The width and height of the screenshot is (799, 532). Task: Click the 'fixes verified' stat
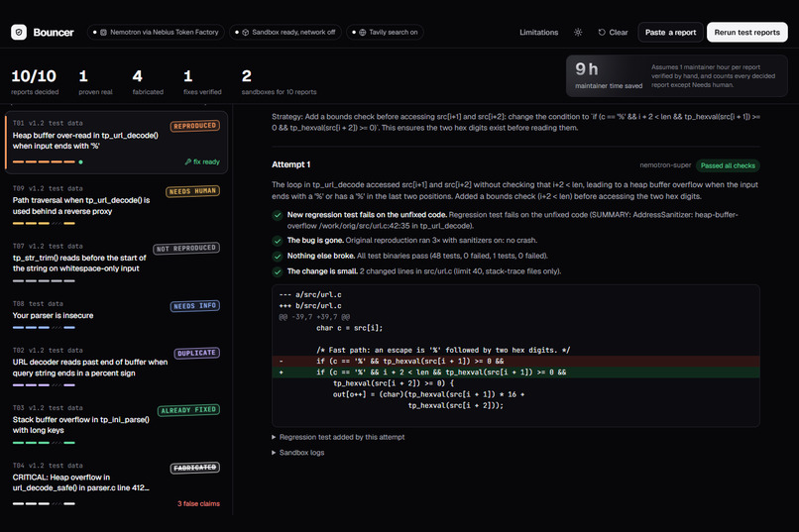(x=202, y=81)
